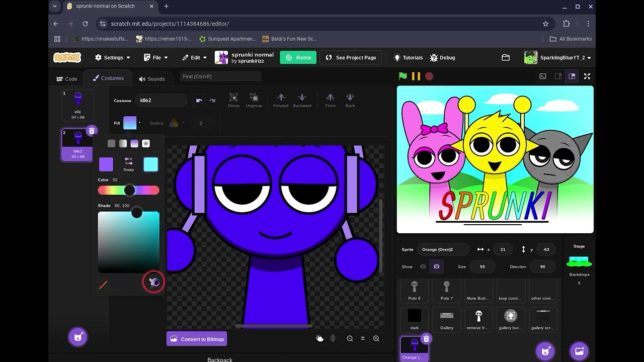The image size is (644, 362).
Task: Bookmark this page with star icon
Action: (x=545, y=24)
